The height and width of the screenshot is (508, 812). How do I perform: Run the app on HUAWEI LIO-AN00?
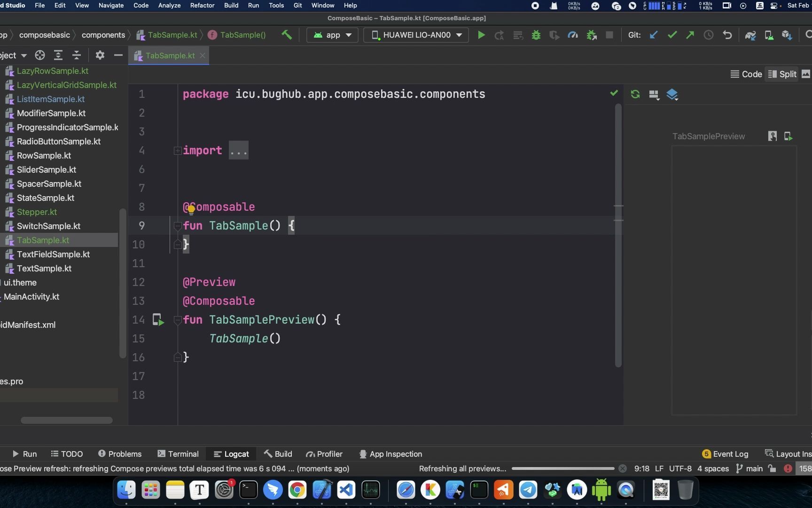click(x=481, y=35)
